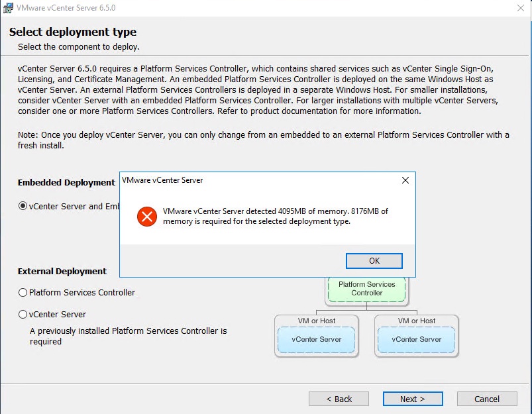Click the Embedded Deployment heading
This screenshot has height=414, width=532.
(x=66, y=183)
